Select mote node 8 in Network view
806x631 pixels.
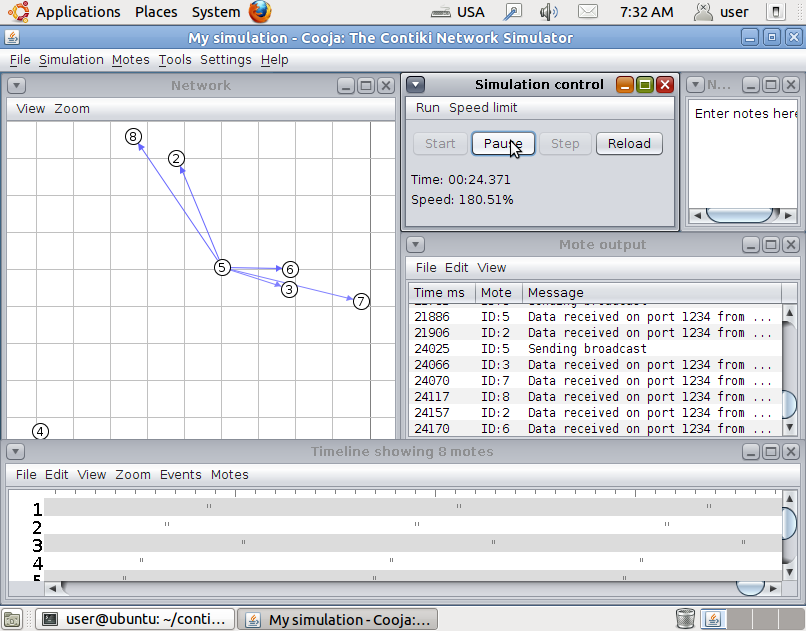coord(133,137)
